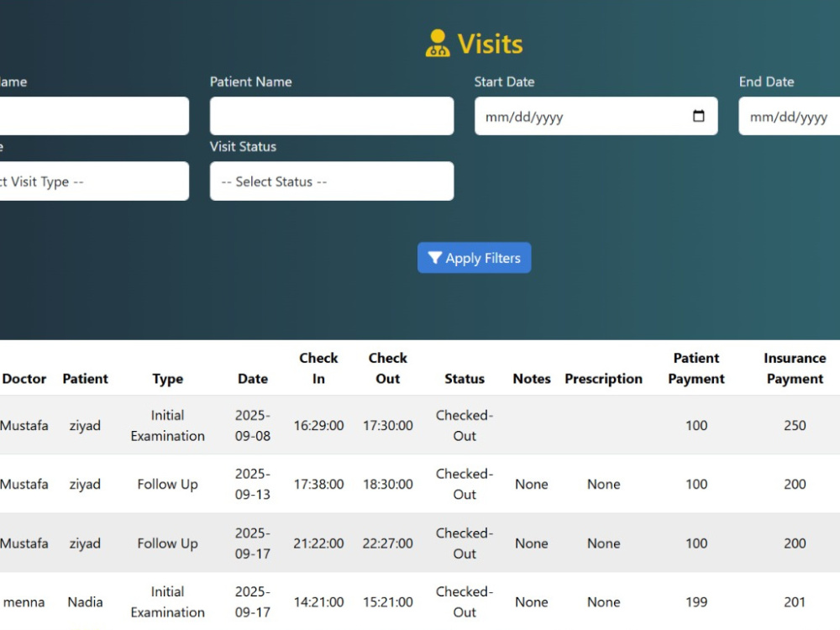Click the Check Out column header
The width and height of the screenshot is (840, 630).
(388, 368)
